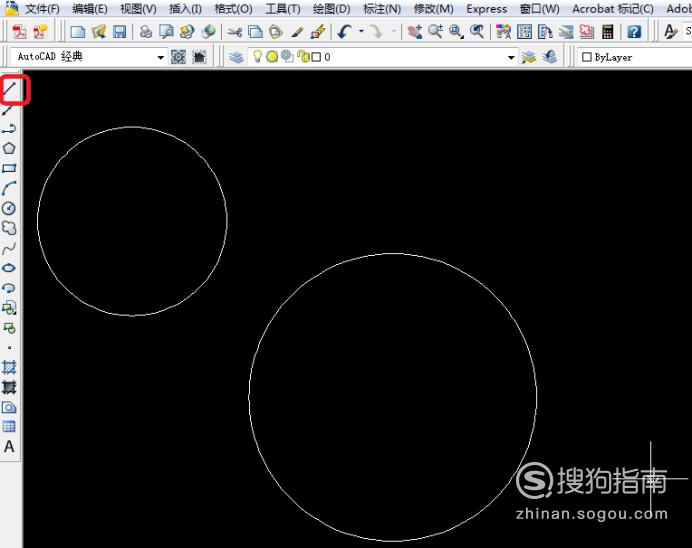Open the Sheet Set Manager icon
The image size is (692, 548).
tap(566, 32)
